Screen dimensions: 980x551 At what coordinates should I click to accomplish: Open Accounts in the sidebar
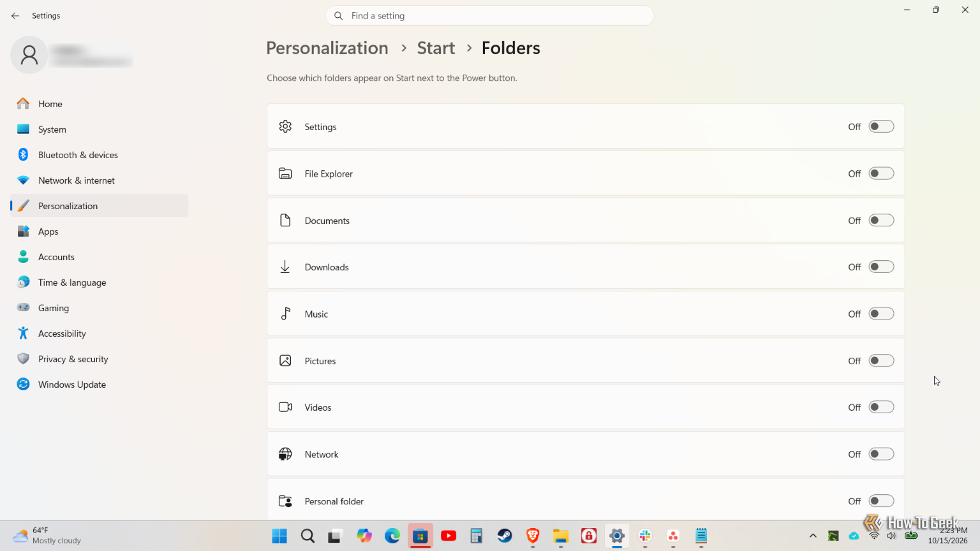[x=99, y=257]
